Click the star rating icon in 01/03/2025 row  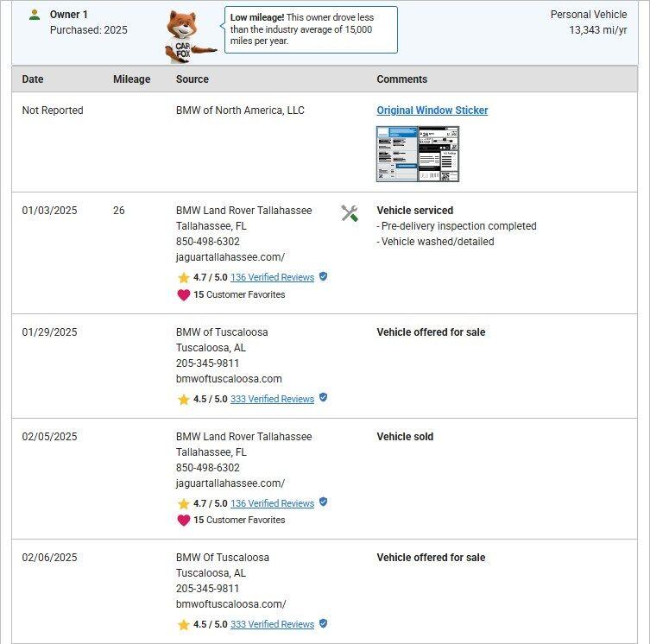tap(183, 277)
